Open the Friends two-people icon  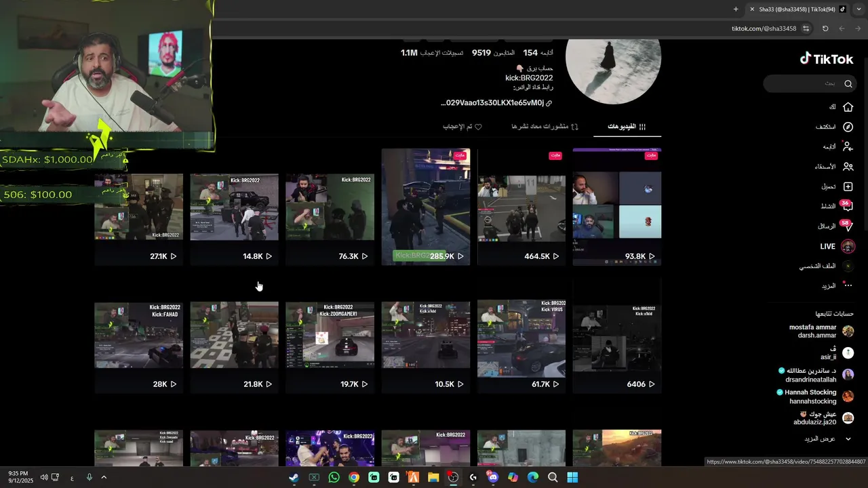click(x=848, y=167)
